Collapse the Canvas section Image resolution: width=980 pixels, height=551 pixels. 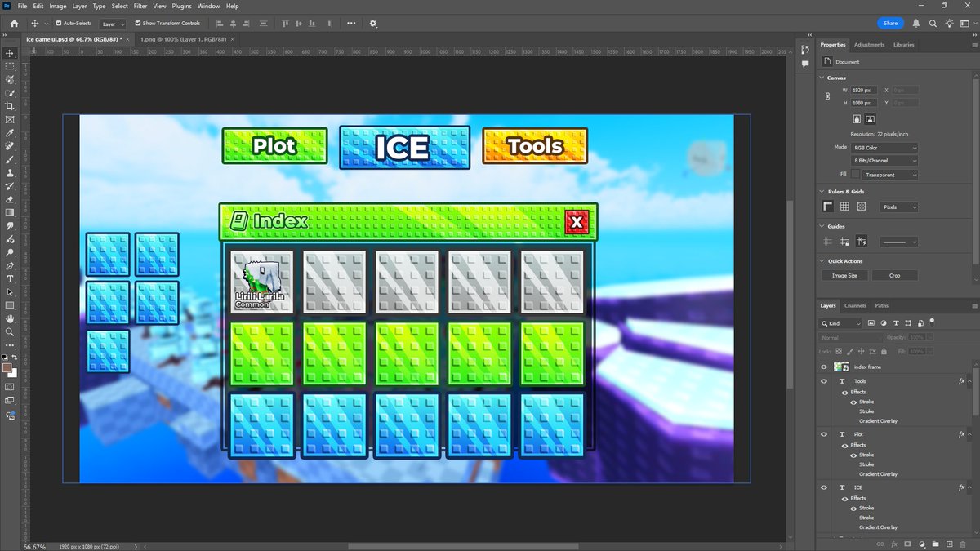point(822,78)
